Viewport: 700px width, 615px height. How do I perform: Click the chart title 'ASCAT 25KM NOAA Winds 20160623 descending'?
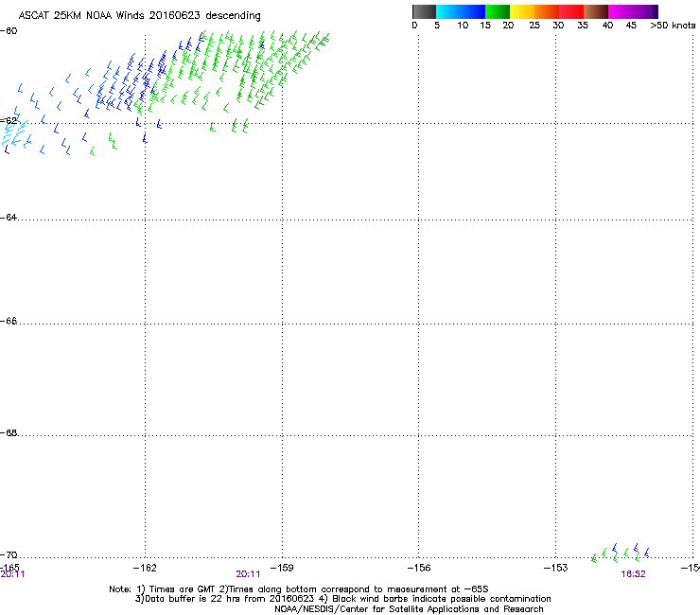139,15
